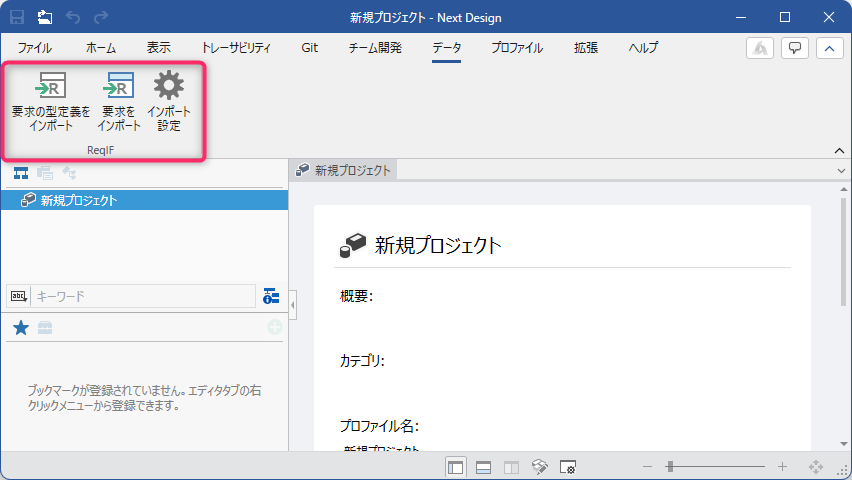This screenshot has width=852, height=480.
Task: Toggle the side-by-side split layout button
Action: click(x=511, y=467)
